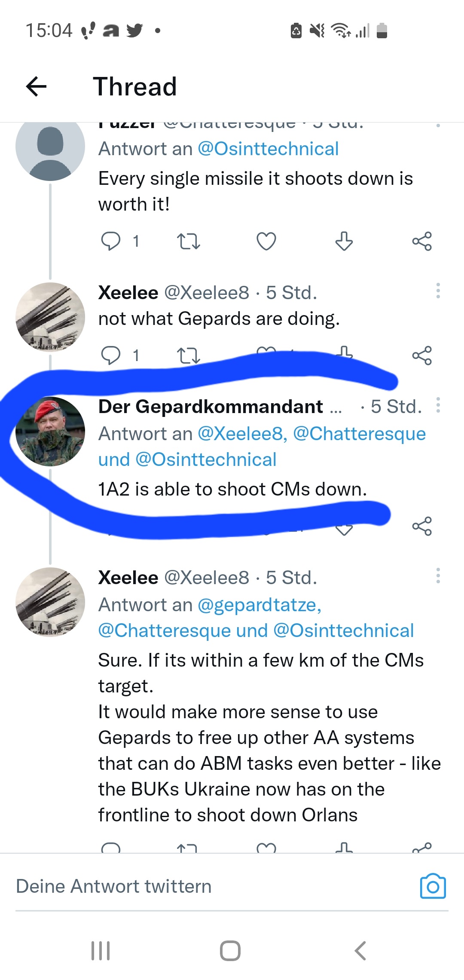This screenshot has width=464, height=980.
Task: Like the "Every single missile" tweet
Action: point(266,241)
